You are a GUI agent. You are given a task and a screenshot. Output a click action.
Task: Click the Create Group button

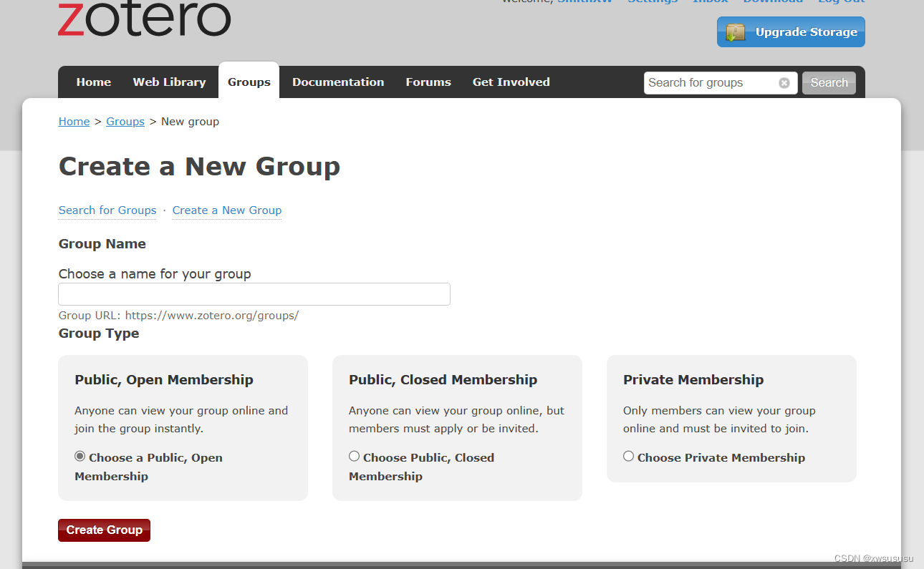point(105,530)
